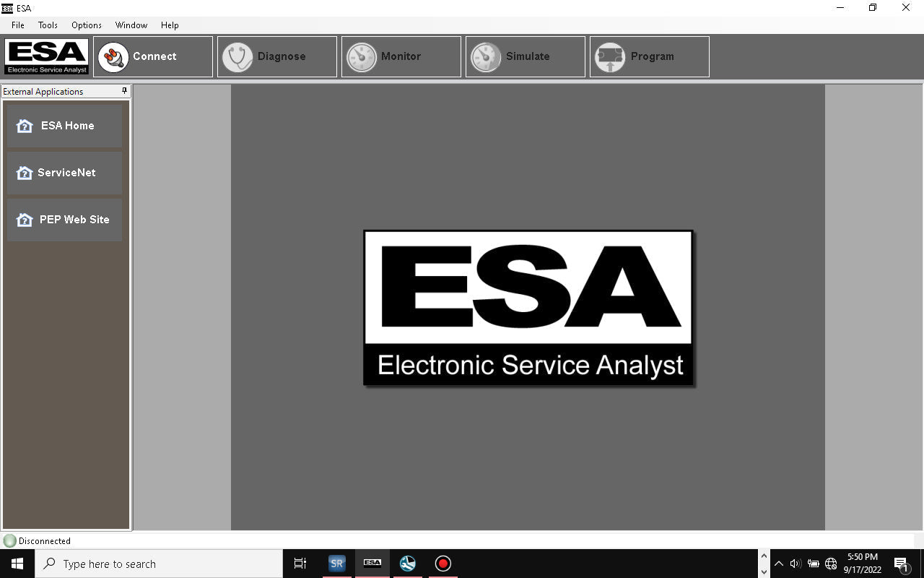This screenshot has height=578, width=924.
Task: Show hidden system tray icons
Action: tap(778, 564)
